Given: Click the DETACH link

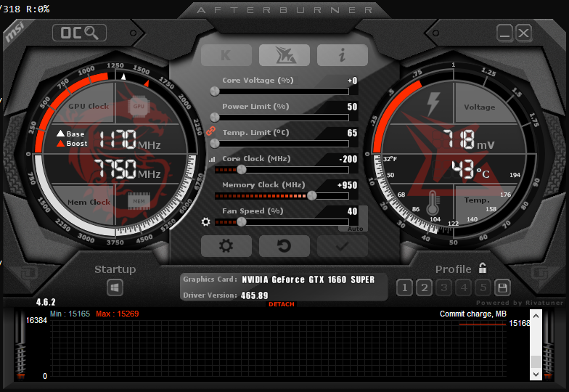Looking at the screenshot, I should pyautogui.click(x=282, y=304).
